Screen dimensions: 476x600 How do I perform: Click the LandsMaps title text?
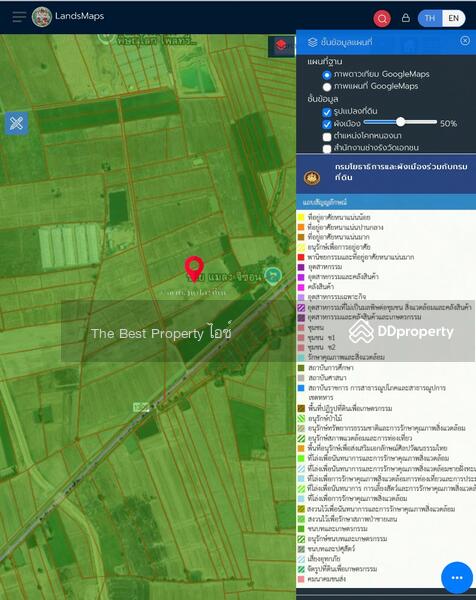point(79,16)
